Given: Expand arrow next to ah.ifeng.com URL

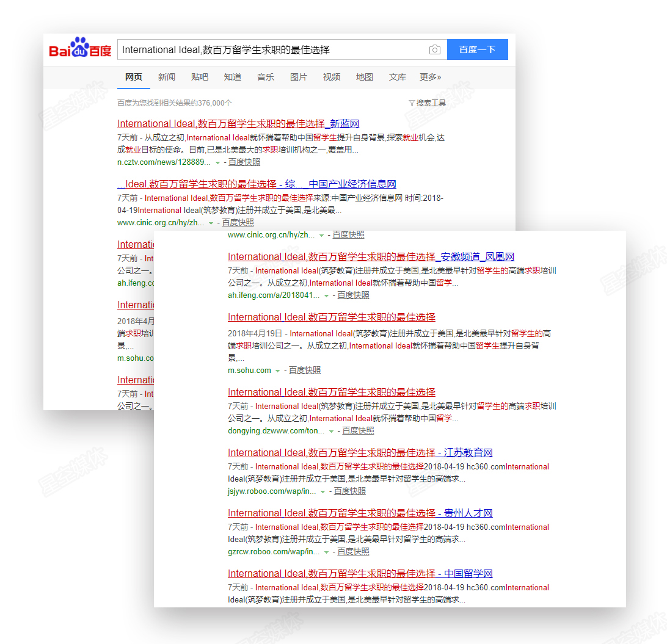Looking at the screenshot, I should tap(327, 296).
